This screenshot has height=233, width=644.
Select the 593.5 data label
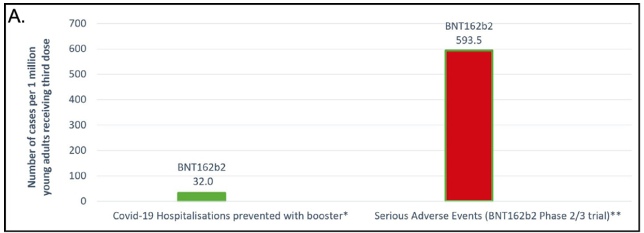469,39
